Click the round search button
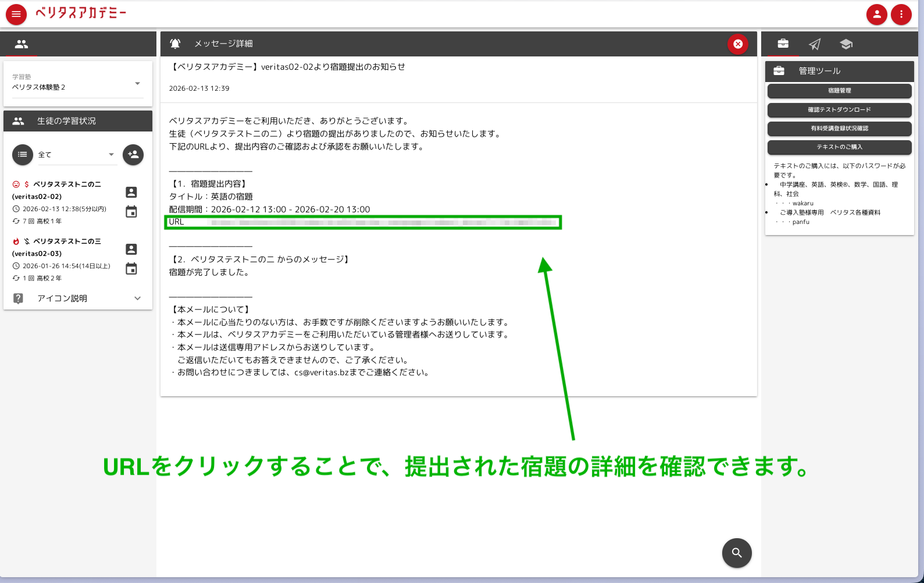 [x=737, y=553]
